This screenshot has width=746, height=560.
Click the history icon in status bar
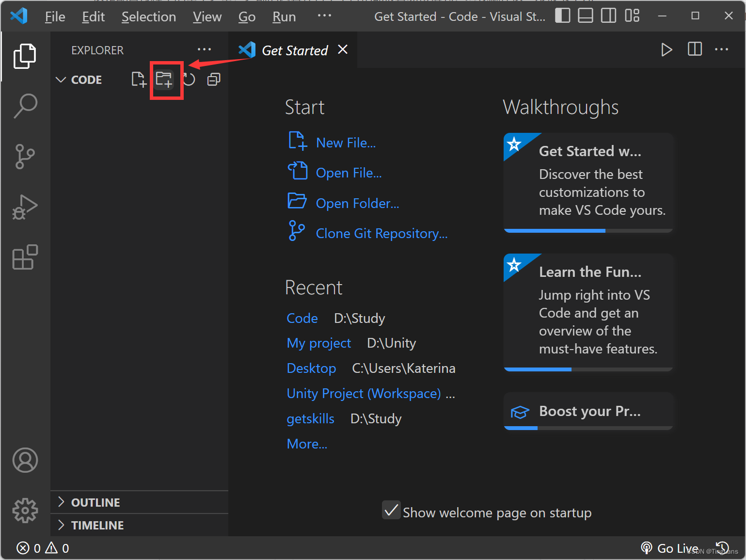722,548
